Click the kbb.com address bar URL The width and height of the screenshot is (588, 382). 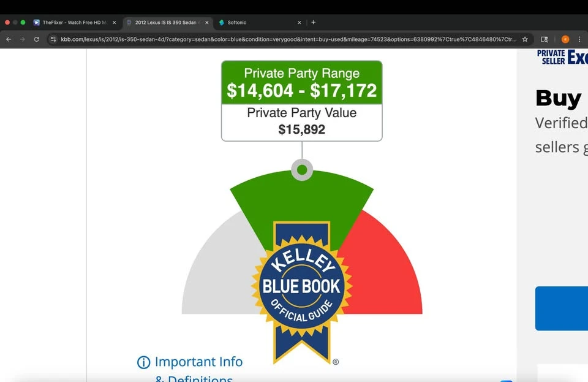pos(288,39)
